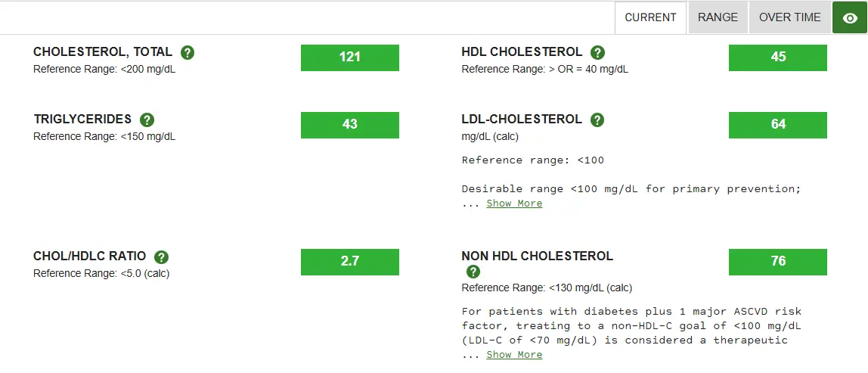
Task: Click the HDL value 45 box
Action: pos(777,58)
